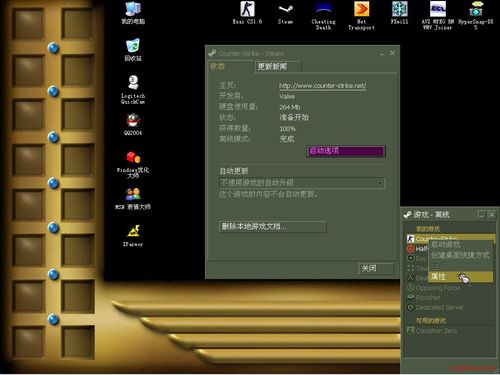500x375 pixels.
Task: Minimize the Counter-Strike properties window
Action: (x=382, y=53)
